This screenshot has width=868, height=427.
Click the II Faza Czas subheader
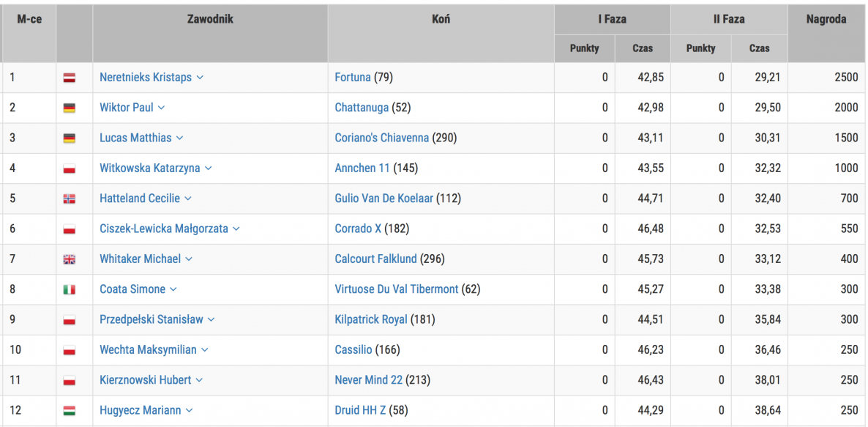click(760, 48)
